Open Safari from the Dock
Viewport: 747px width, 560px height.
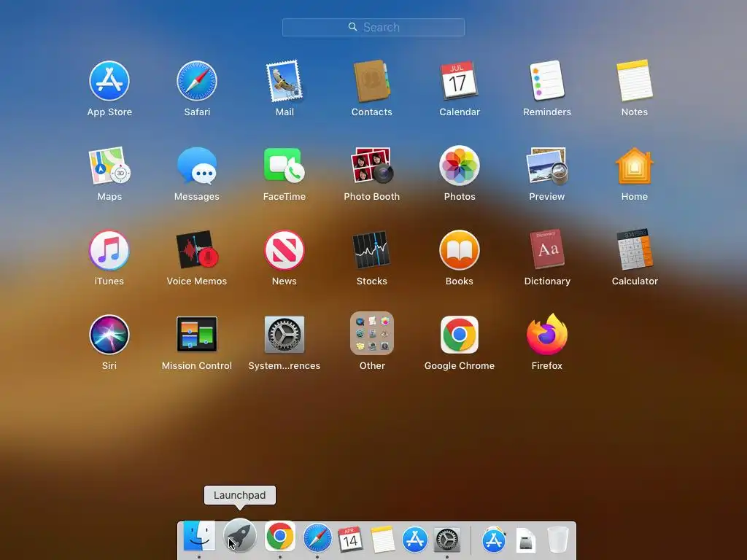point(317,539)
